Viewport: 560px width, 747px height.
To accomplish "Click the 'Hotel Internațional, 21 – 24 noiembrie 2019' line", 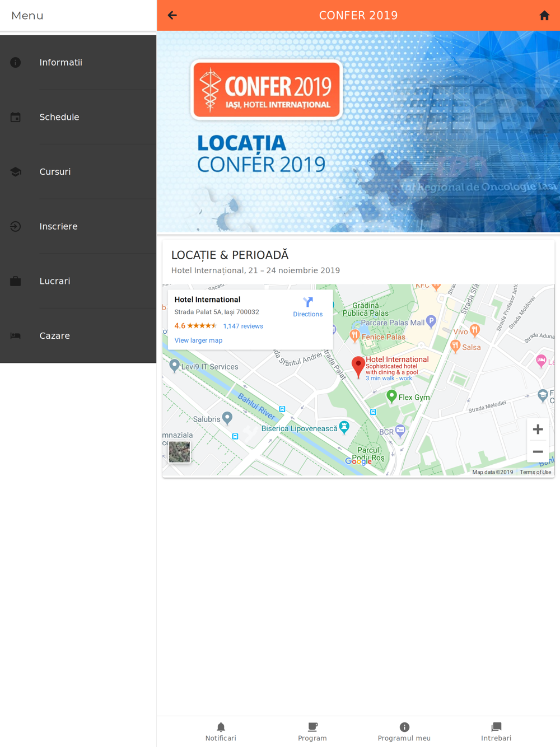I will (x=255, y=270).
